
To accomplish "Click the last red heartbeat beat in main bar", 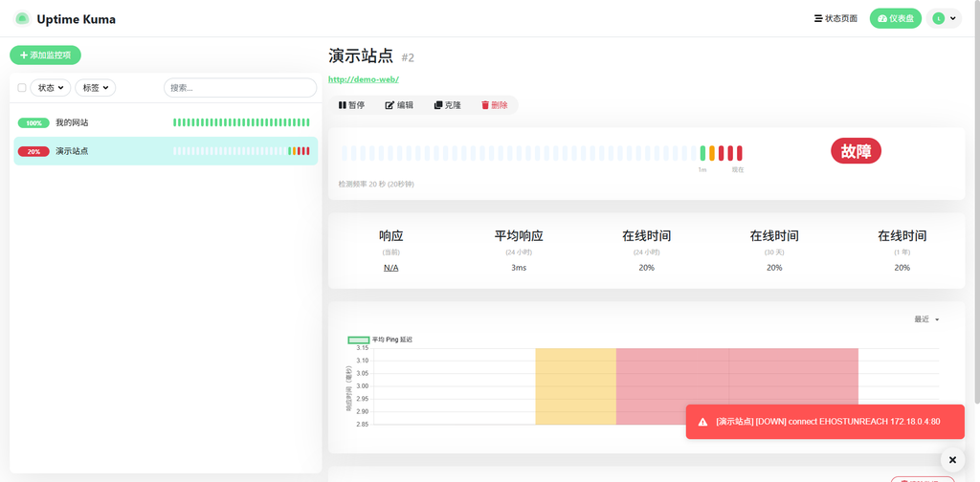I will point(740,153).
